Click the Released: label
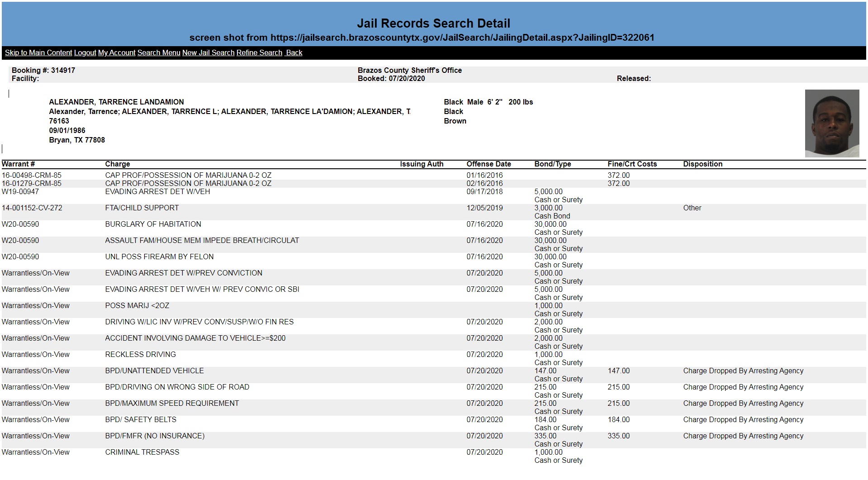The image size is (868, 480). (x=634, y=78)
